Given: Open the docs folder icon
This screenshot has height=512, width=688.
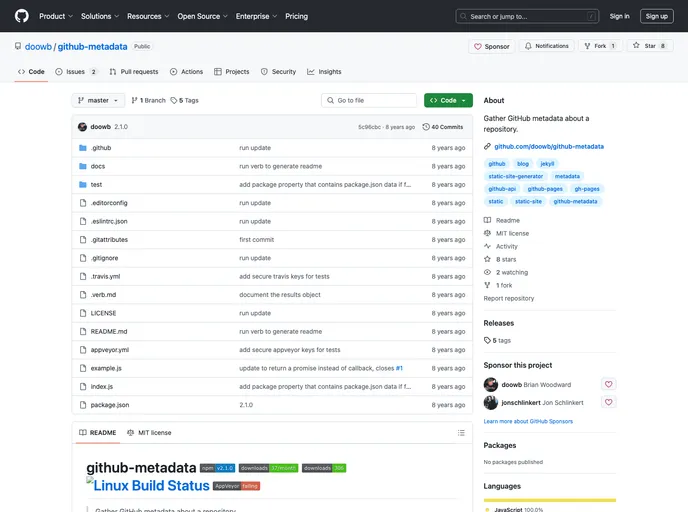Looking at the screenshot, I should [x=82, y=166].
